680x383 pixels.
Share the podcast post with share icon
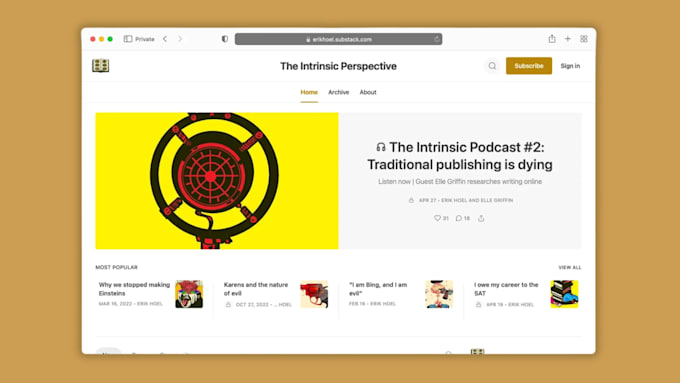[481, 218]
